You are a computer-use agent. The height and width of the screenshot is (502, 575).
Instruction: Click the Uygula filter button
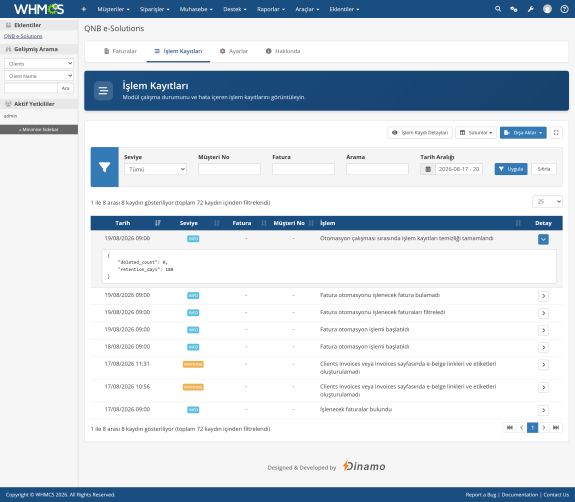(x=511, y=169)
